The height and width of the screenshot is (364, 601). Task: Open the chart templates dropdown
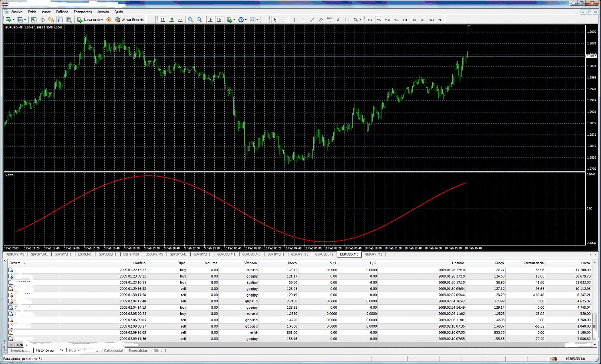tap(254, 20)
